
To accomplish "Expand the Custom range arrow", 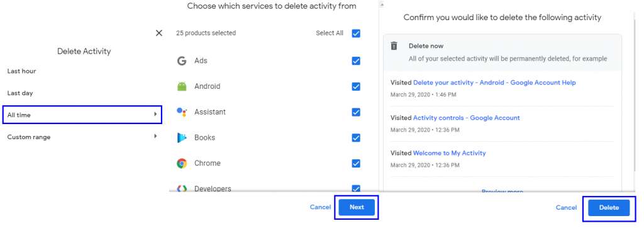I will click(155, 136).
